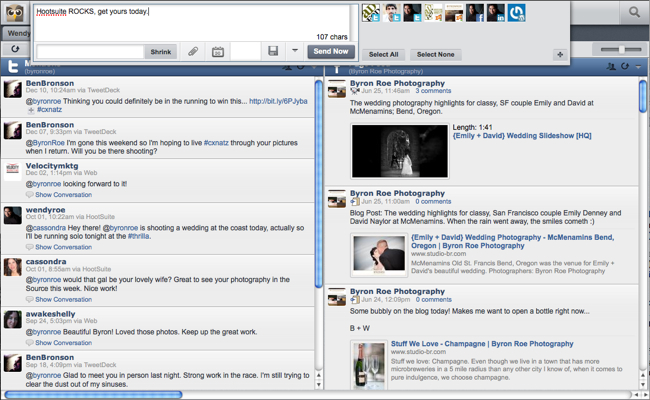Click the left column scroll up arrow
Screen dimensions: 650x400
[318, 375]
